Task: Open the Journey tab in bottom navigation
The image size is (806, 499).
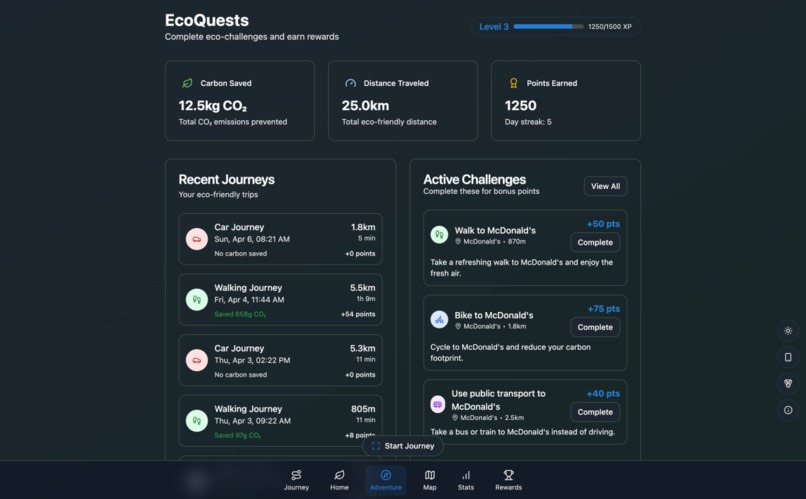Action: pyautogui.click(x=297, y=480)
